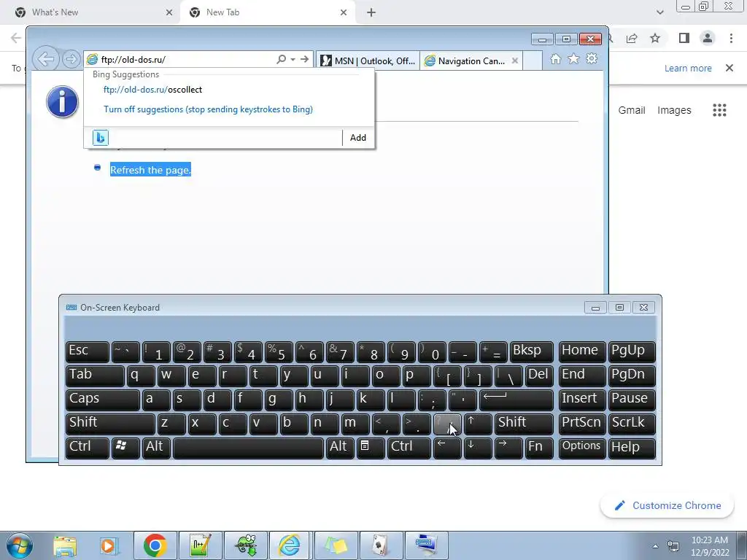This screenshot has width=747, height=560.
Task: Close the What's New Chrome tab
Action: pos(169,12)
